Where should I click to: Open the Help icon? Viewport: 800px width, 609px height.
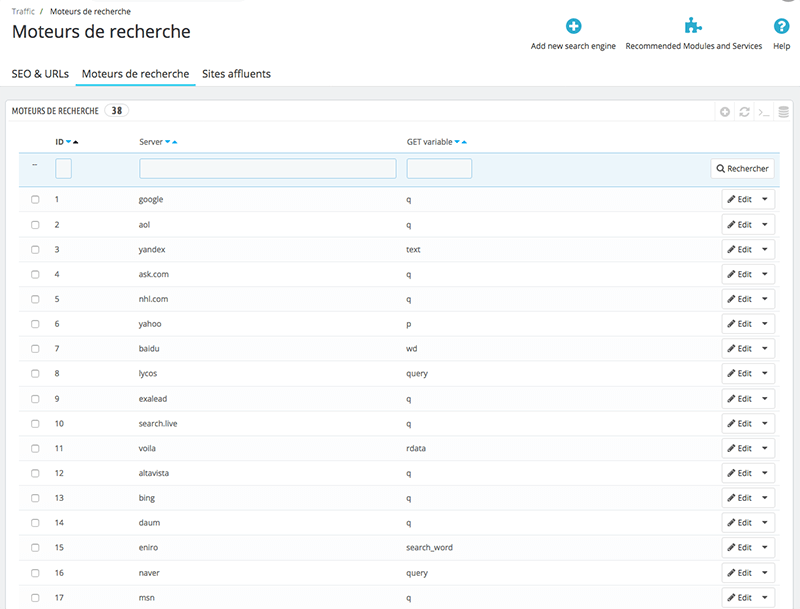(782, 27)
